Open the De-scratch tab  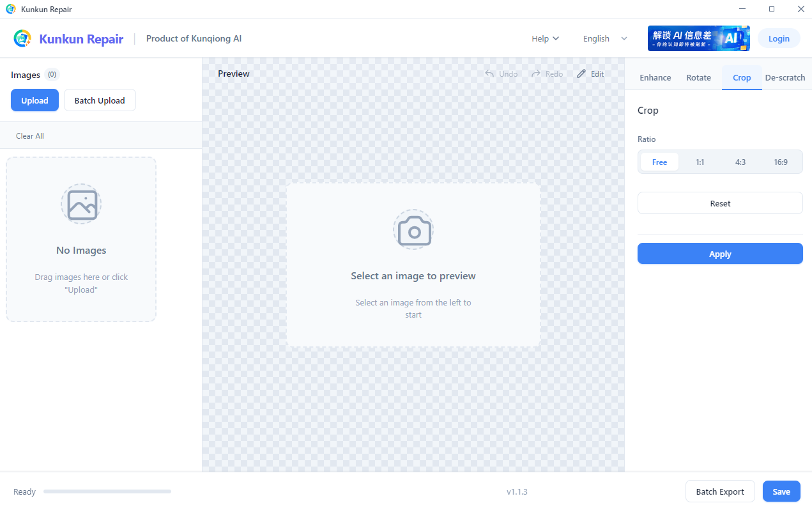point(785,77)
